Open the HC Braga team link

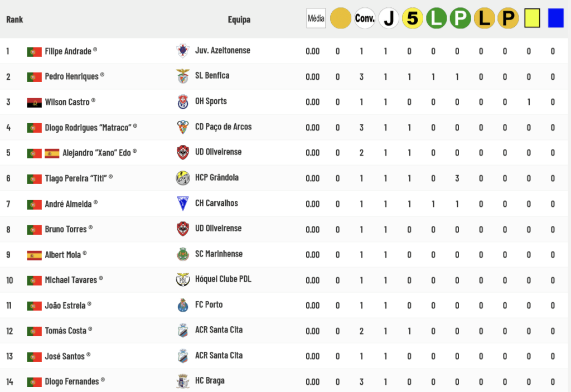(x=210, y=381)
